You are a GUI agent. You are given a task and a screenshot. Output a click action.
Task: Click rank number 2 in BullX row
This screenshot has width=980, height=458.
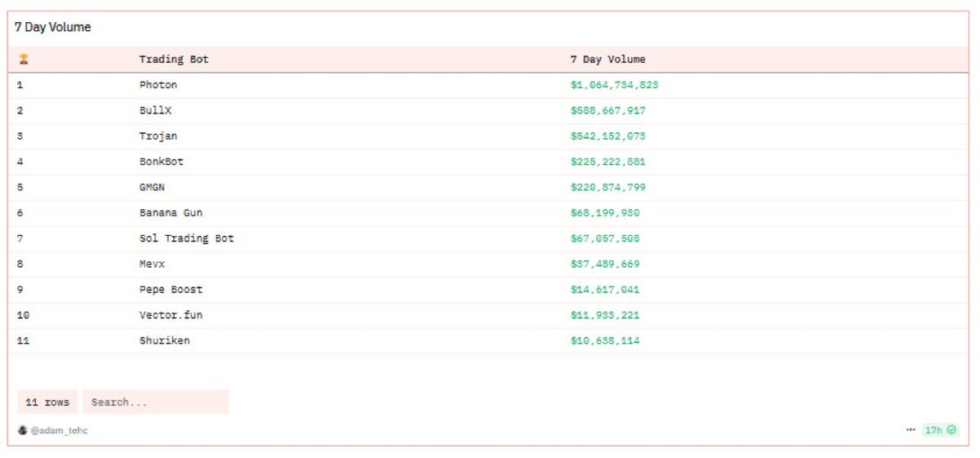(x=20, y=110)
